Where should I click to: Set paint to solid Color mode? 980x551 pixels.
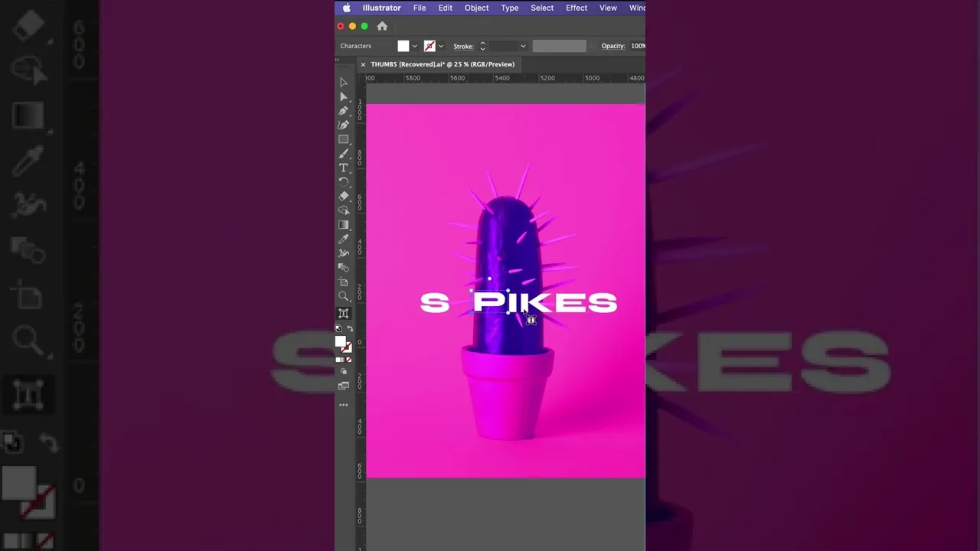[338, 360]
